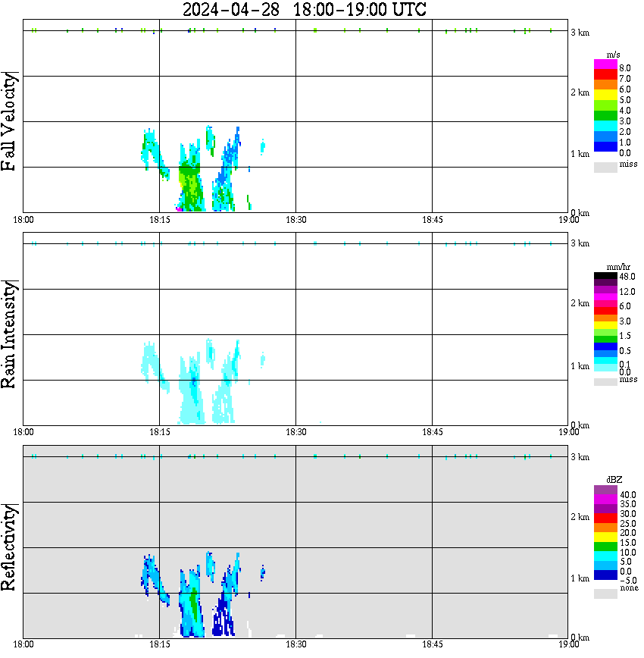
Task: Click '18:00' under the Reflectivity panel
Action: point(23,644)
